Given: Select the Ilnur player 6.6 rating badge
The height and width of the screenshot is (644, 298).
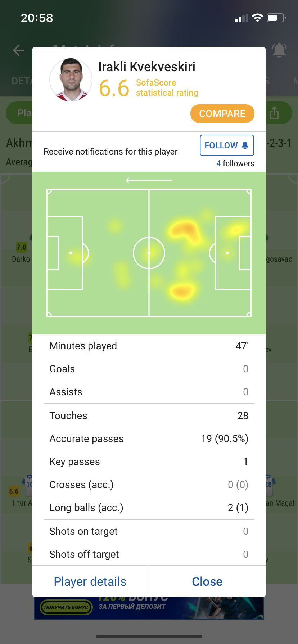Looking at the screenshot, I should tap(14, 491).
